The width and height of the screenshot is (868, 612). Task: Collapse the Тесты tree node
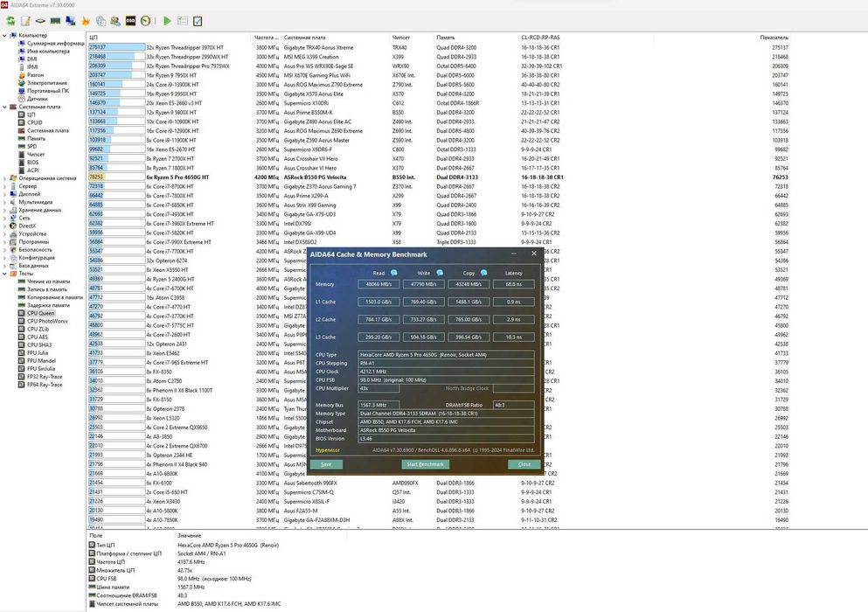point(5,274)
